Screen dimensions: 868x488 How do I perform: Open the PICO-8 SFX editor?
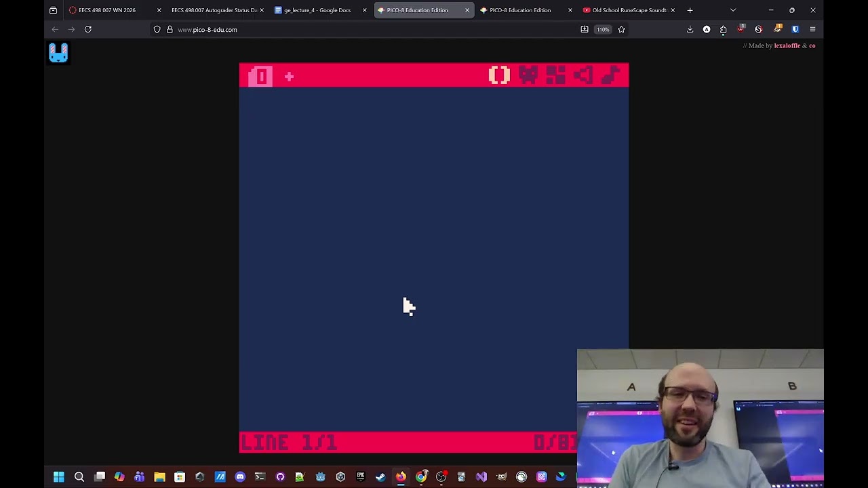coord(583,75)
